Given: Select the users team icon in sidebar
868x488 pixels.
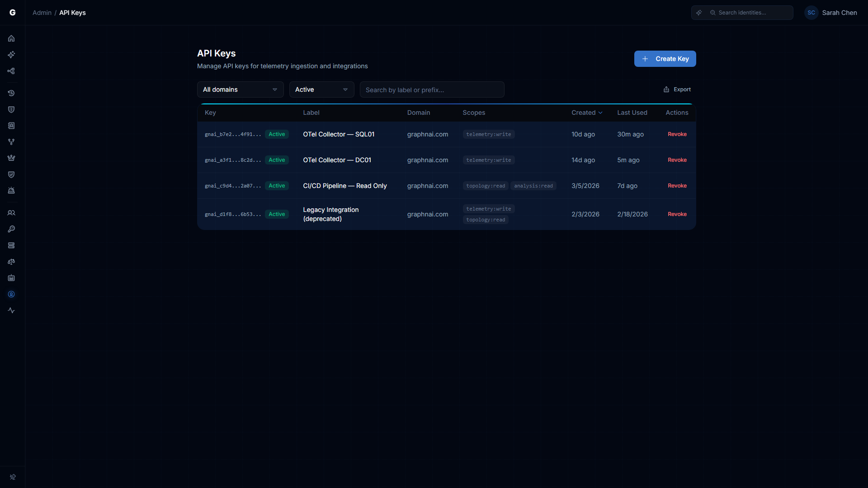Looking at the screenshot, I should [x=11, y=213].
